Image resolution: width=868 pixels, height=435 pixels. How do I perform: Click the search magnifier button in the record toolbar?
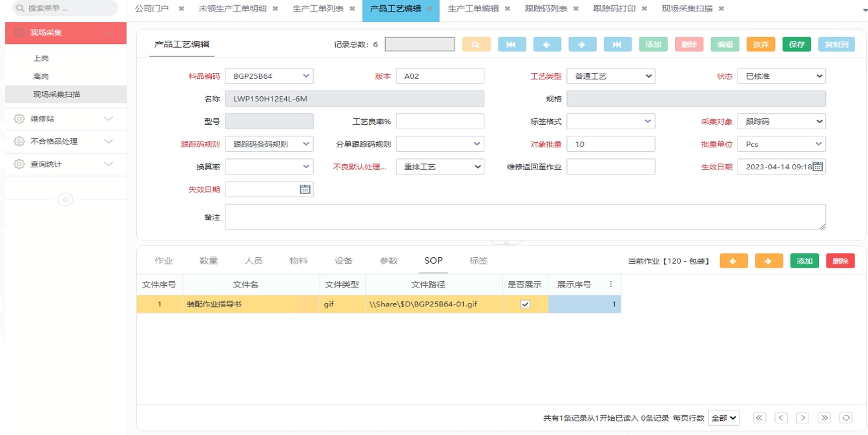point(476,45)
